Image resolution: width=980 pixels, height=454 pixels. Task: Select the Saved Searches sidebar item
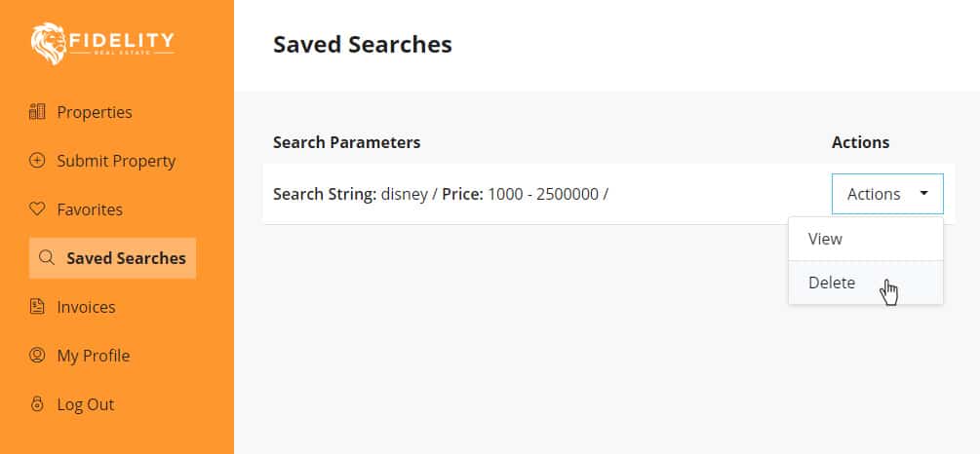pos(112,258)
